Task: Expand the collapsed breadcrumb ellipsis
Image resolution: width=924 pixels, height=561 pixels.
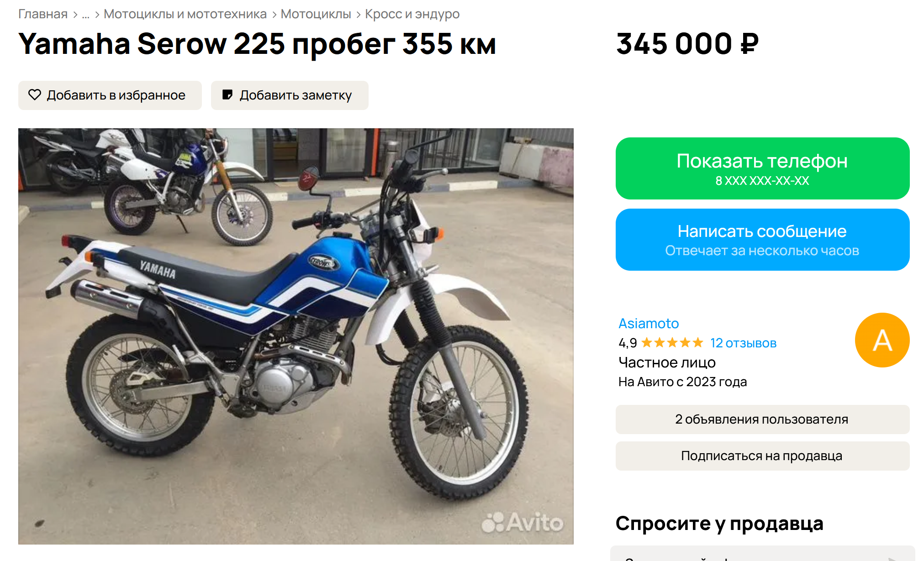Action: pos(85,14)
